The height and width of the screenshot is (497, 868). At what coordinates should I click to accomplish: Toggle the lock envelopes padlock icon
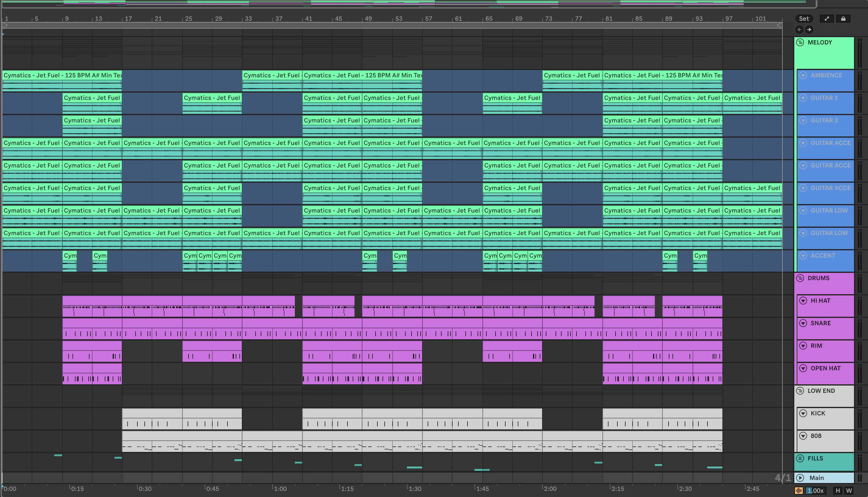[x=843, y=19]
